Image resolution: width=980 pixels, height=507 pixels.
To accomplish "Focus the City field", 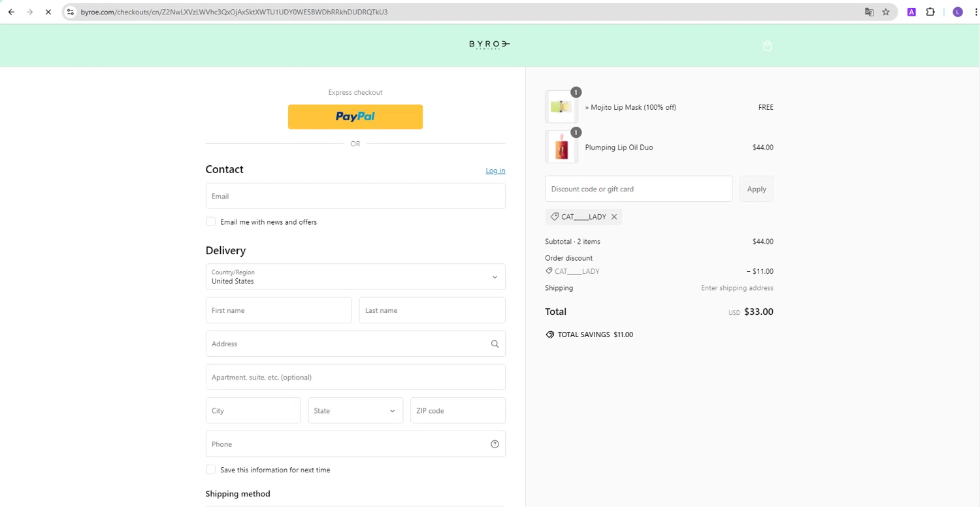I will point(253,411).
